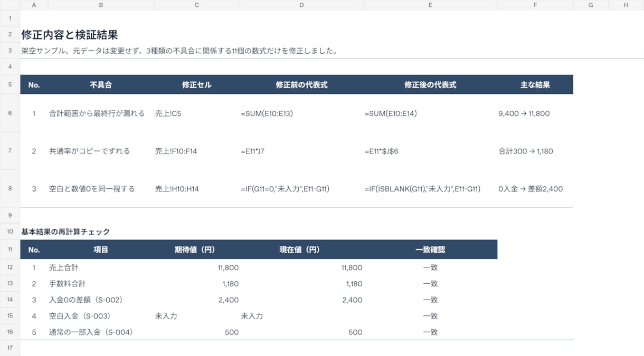
Task: Select cell 9,400 → 11,800
Action: tap(535, 113)
